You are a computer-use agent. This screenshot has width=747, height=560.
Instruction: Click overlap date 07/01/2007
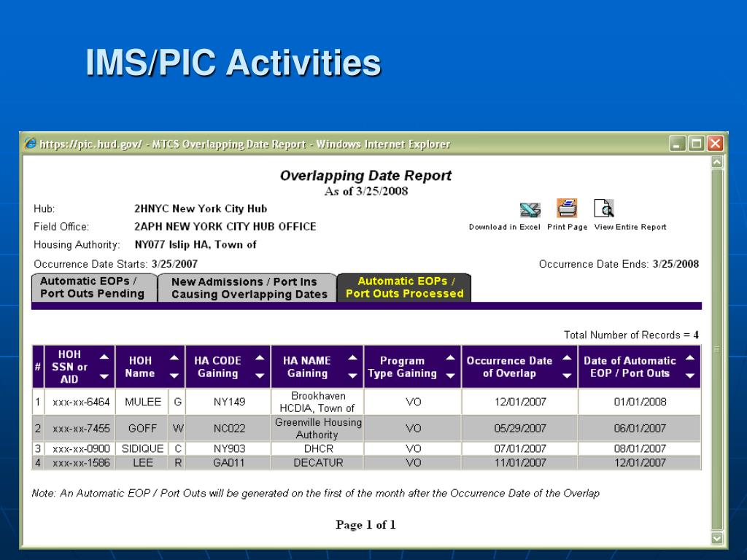(520, 448)
